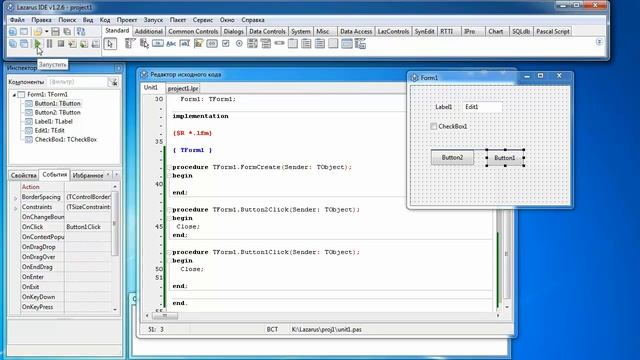
Task: Click the Open file folder icon
Action: click(38, 31)
